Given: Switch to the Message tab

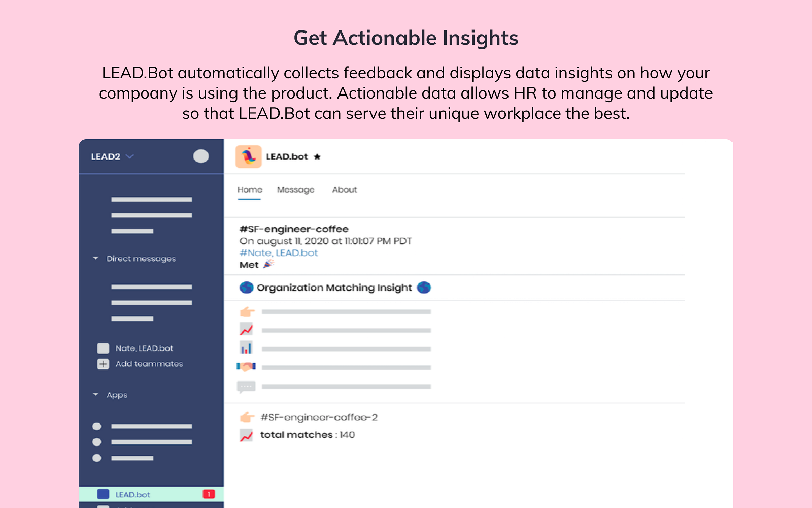Looking at the screenshot, I should coord(295,190).
